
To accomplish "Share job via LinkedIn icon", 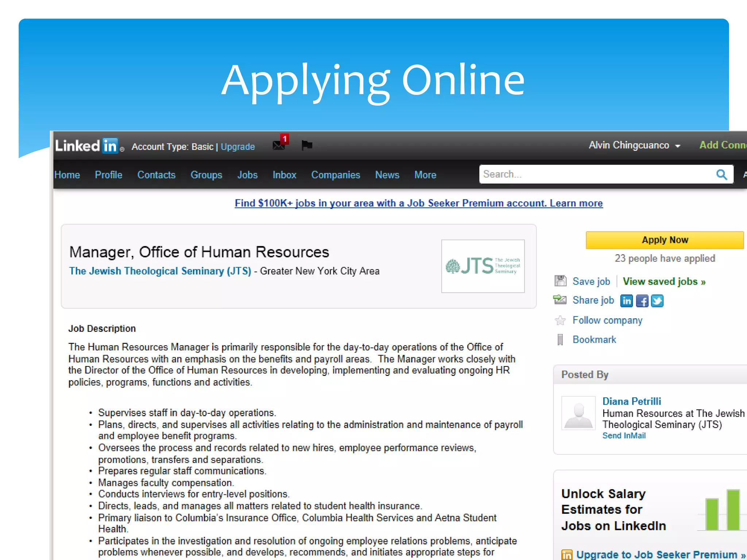I will (627, 301).
